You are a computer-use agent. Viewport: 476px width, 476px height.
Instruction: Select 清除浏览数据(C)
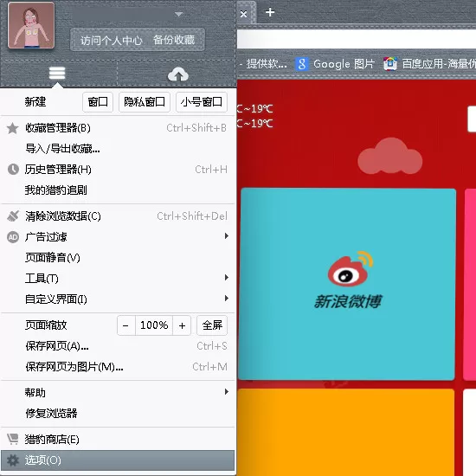pos(118,216)
